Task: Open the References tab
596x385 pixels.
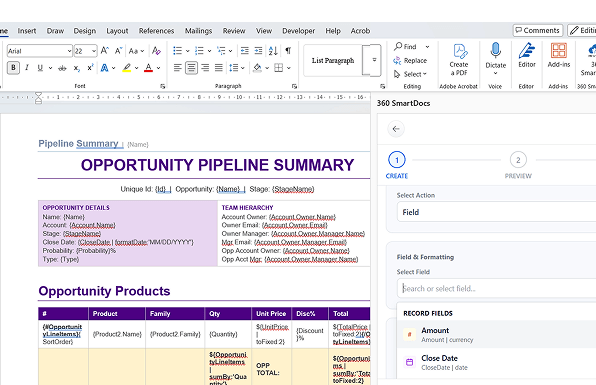Action: [x=156, y=31]
